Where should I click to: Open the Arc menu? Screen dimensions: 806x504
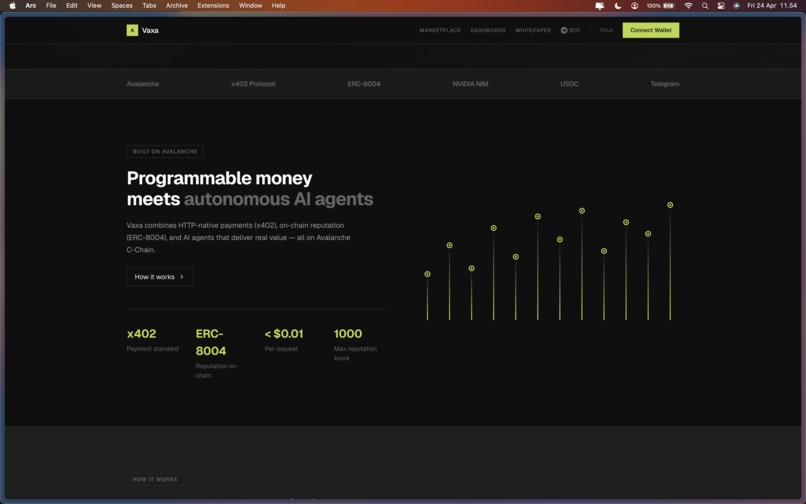pyautogui.click(x=31, y=6)
